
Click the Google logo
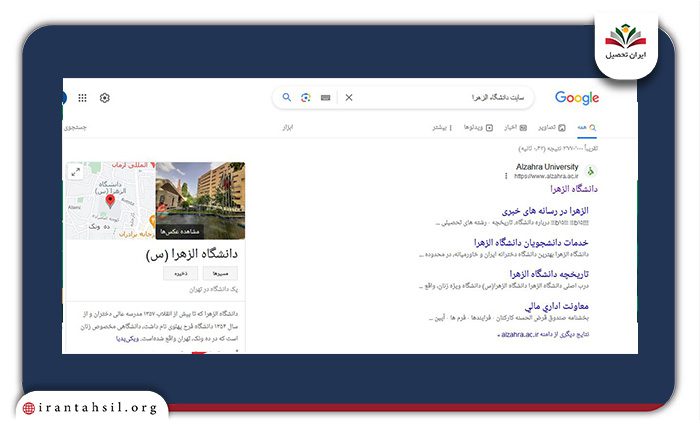pyautogui.click(x=577, y=98)
